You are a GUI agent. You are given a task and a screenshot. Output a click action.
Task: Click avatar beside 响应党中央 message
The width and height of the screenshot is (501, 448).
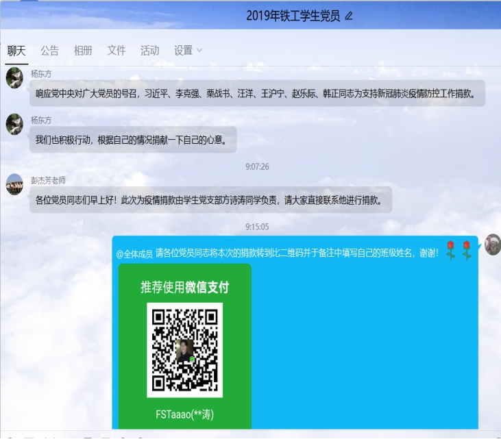coord(14,77)
